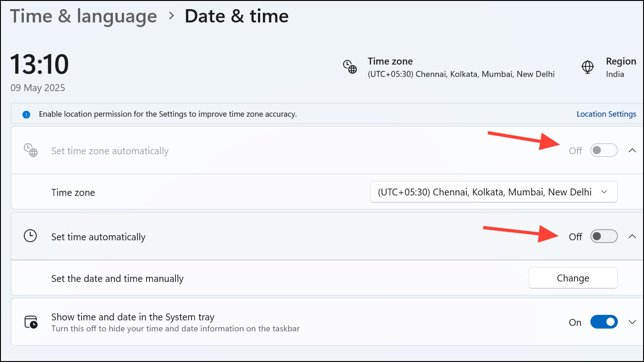Collapse the Set time zone automatically section
644x362 pixels.
click(x=633, y=150)
